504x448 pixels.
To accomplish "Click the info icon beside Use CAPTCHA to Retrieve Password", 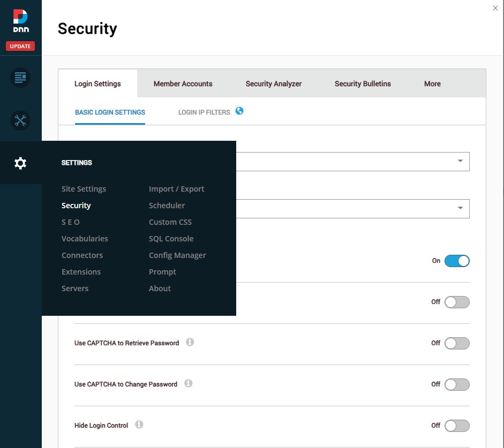I will click(190, 341).
